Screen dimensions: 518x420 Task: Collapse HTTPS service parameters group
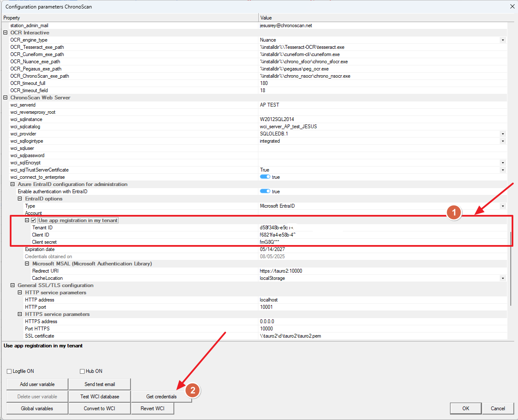[x=20, y=314]
